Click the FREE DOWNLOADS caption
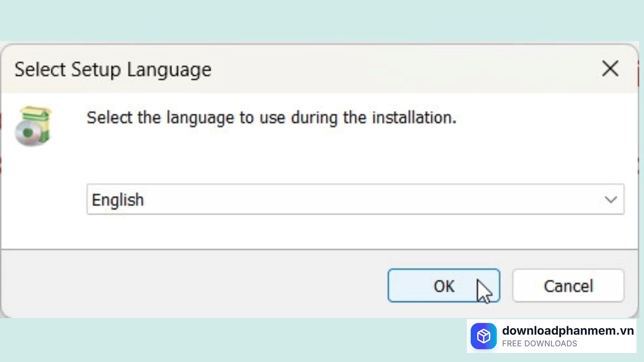This screenshot has height=362, width=644. (x=539, y=344)
